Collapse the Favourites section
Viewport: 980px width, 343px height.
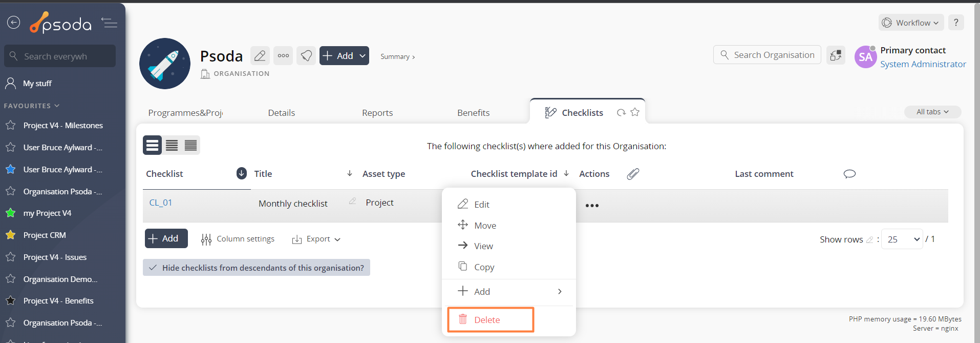(x=32, y=106)
